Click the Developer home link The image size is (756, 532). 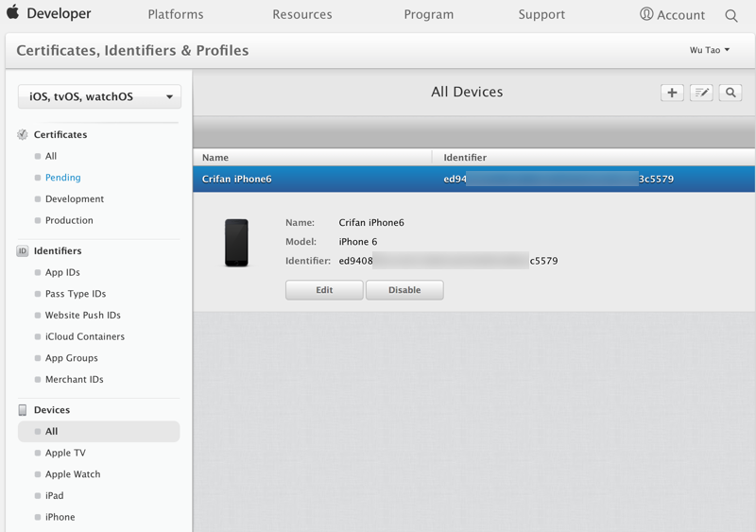pyautogui.click(x=59, y=13)
